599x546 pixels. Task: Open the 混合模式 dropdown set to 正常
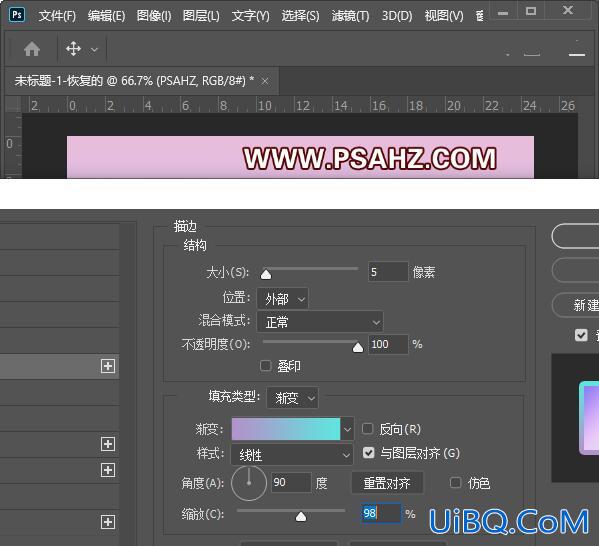pyautogui.click(x=320, y=322)
